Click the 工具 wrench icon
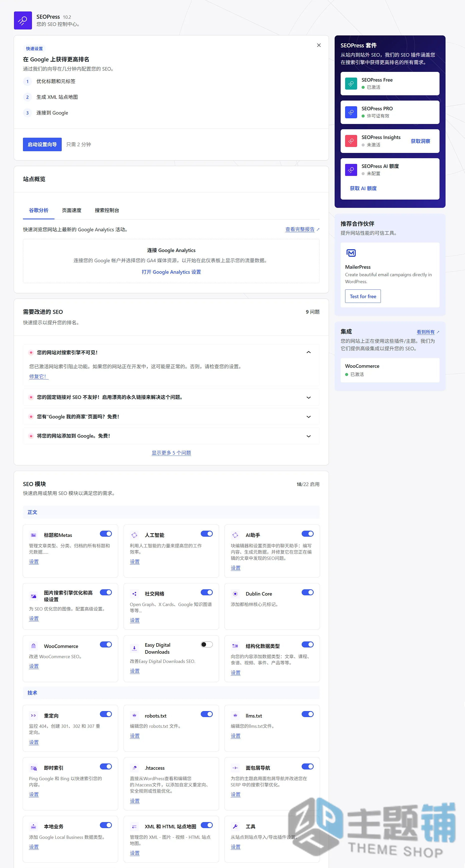Screen dimensions: 465x868 coord(235,827)
